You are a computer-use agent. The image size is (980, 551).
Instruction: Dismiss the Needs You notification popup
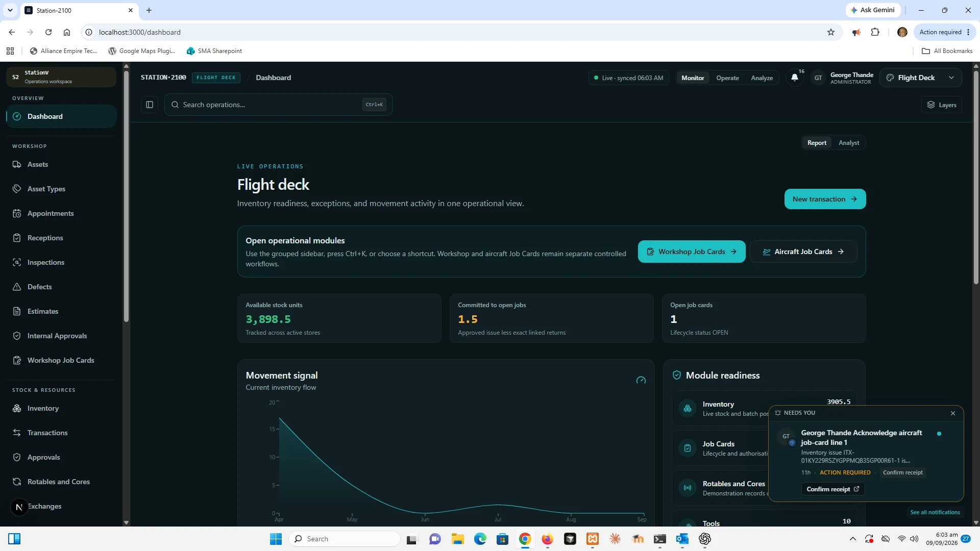click(x=953, y=413)
